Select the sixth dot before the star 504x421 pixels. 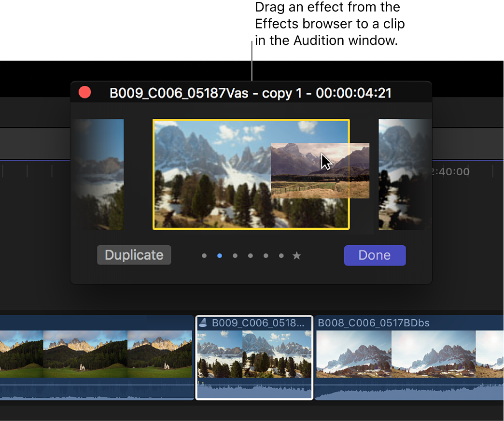(x=281, y=256)
